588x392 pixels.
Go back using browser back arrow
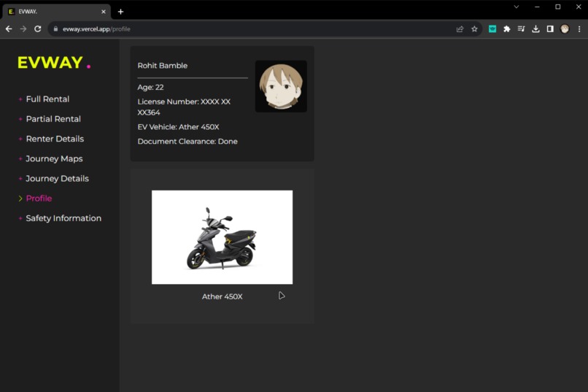click(x=9, y=29)
